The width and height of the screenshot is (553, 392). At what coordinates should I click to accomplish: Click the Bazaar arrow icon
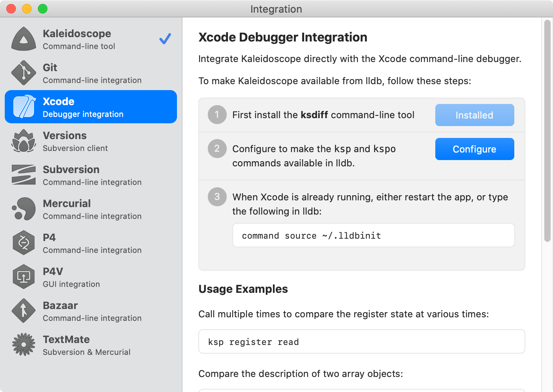[x=24, y=311]
